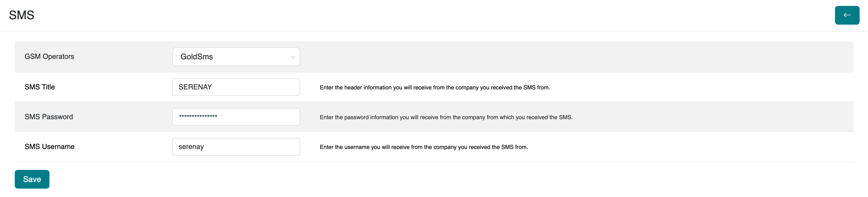
Task: Click the username help text
Action: point(424,147)
